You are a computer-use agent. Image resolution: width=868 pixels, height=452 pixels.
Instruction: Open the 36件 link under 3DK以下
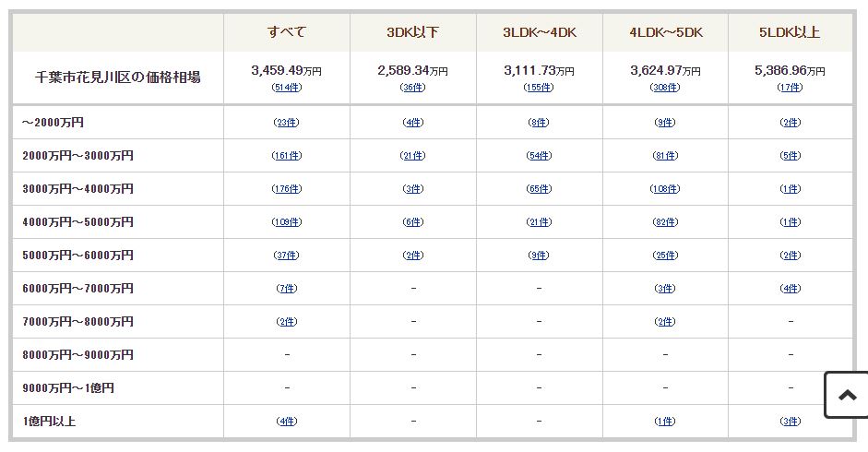point(413,88)
